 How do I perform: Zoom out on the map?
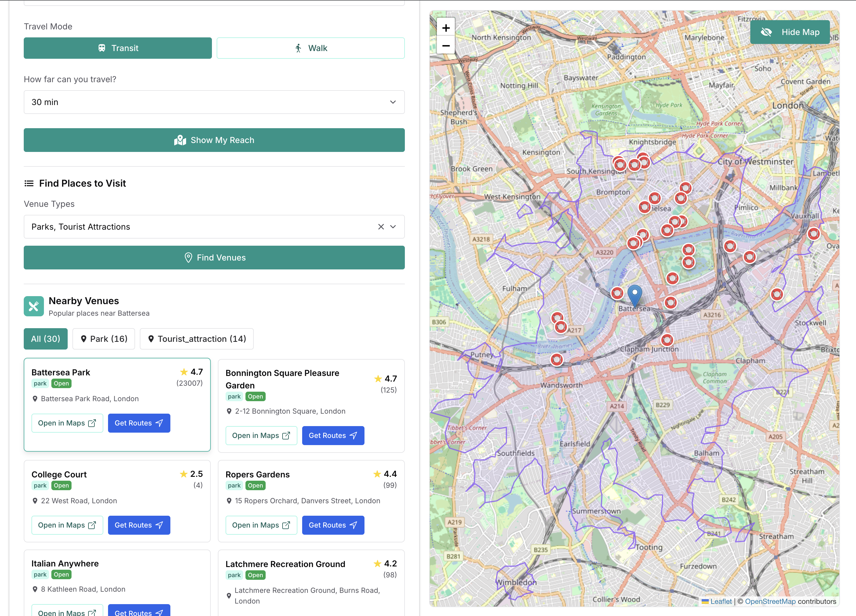click(446, 46)
